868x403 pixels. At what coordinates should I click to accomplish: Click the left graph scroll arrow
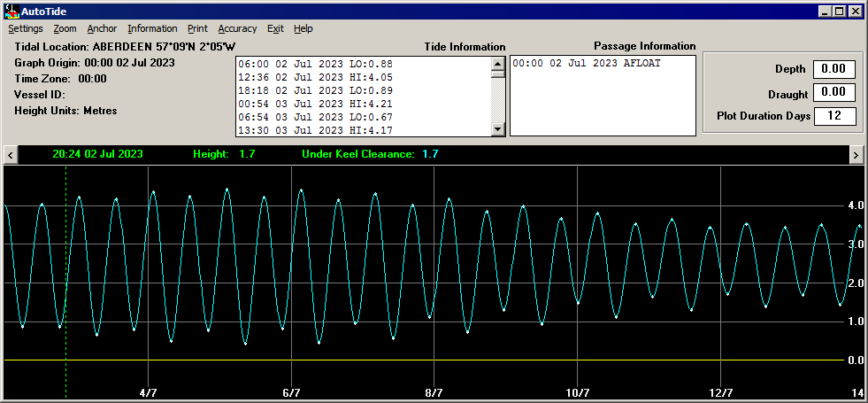[11, 155]
